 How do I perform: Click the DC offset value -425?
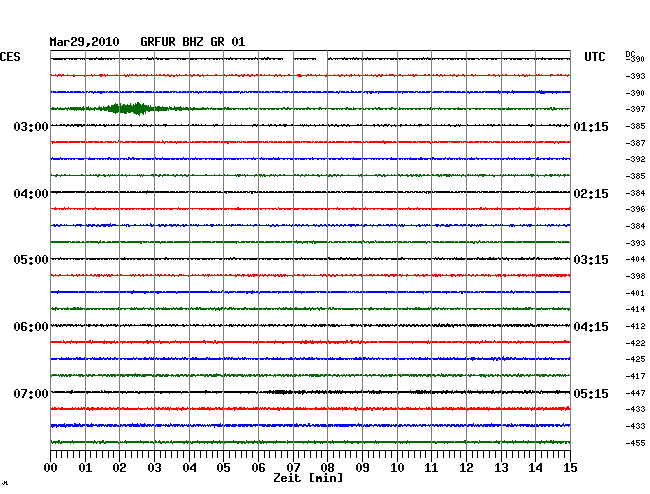635,359
